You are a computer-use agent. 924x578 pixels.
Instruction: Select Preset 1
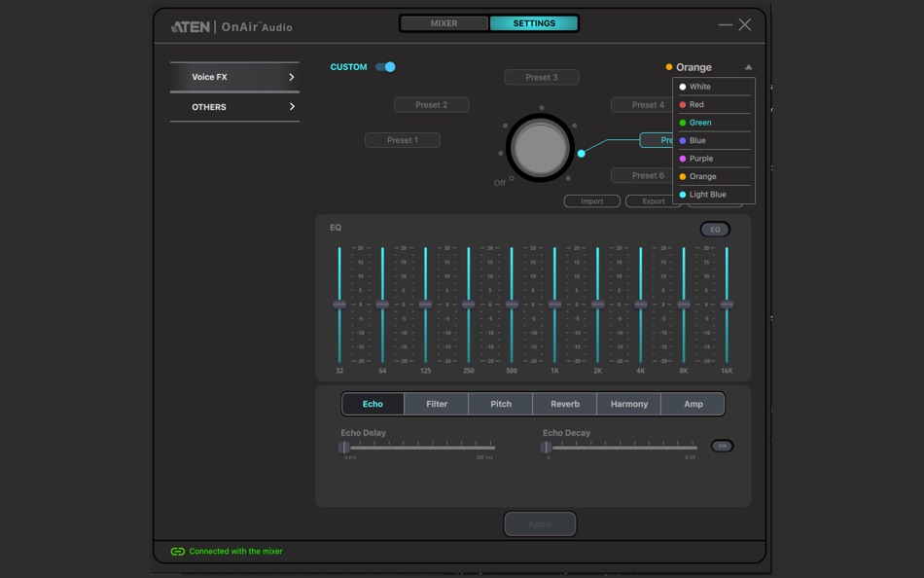[x=403, y=140]
